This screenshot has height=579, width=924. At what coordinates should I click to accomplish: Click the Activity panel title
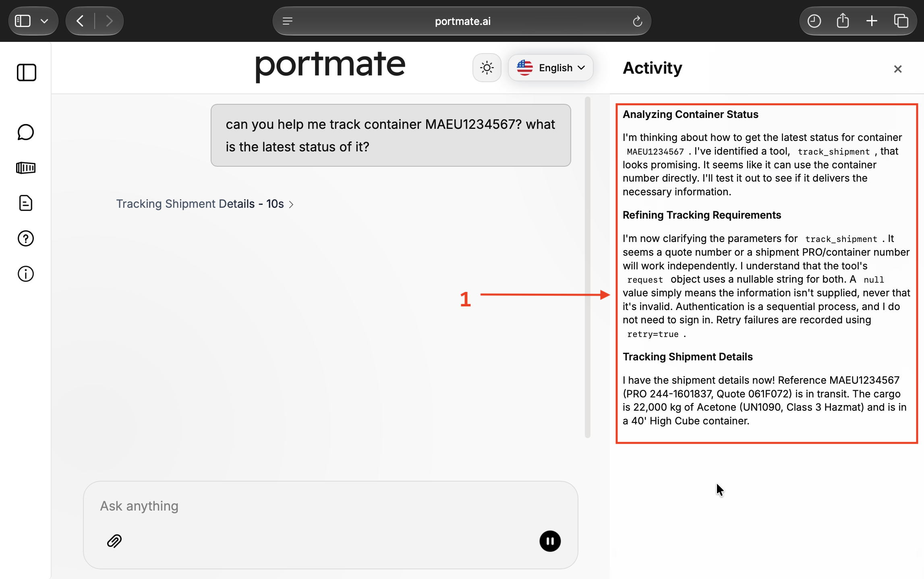pyautogui.click(x=653, y=68)
